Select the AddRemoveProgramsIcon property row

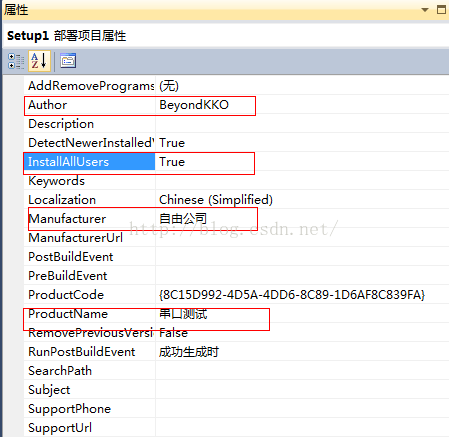236,86
